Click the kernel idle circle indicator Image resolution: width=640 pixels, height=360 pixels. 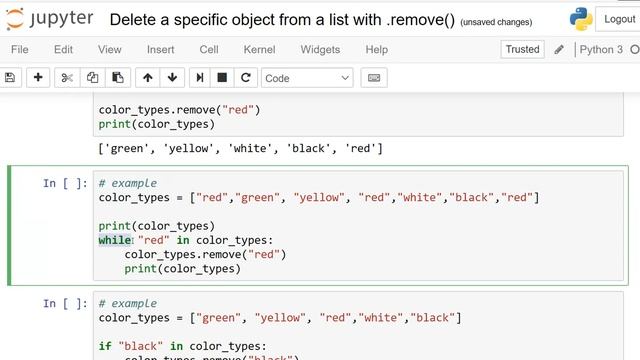(x=635, y=50)
